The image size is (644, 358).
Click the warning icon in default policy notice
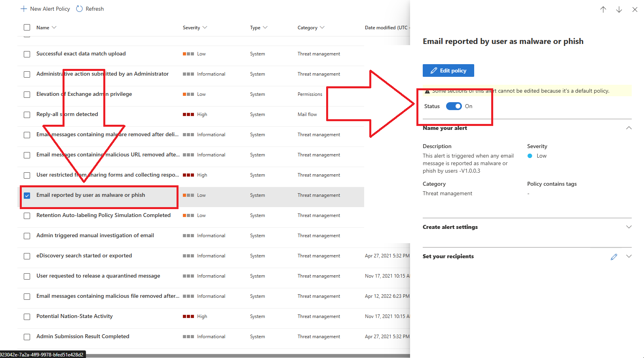[427, 91]
